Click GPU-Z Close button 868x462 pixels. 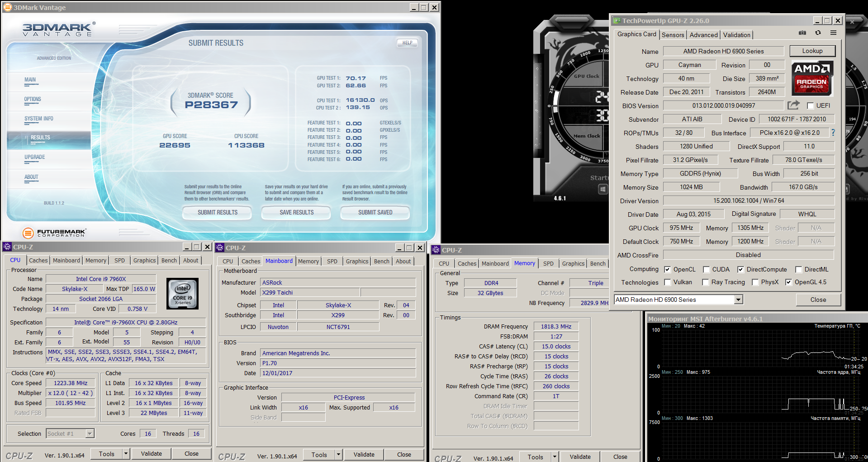click(x=818, y=300)
